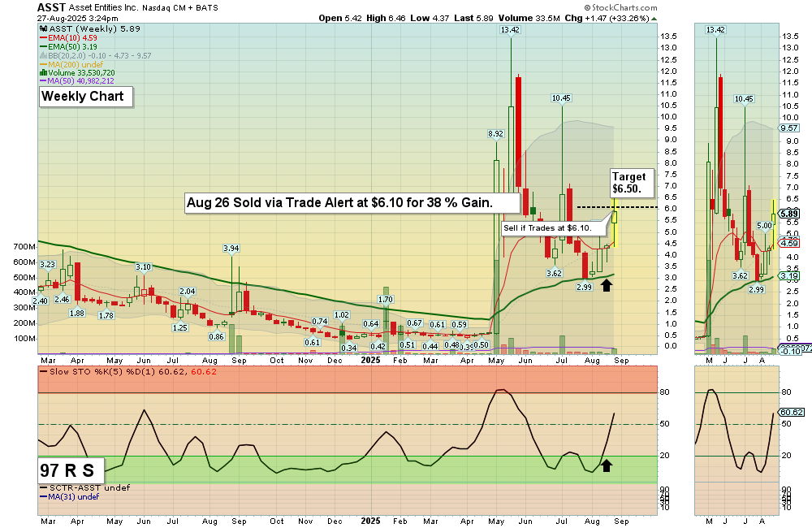Click the Volume 33,530,720 legend entry
This screenshot has height=528, width=812.
(x=80, y=71)
